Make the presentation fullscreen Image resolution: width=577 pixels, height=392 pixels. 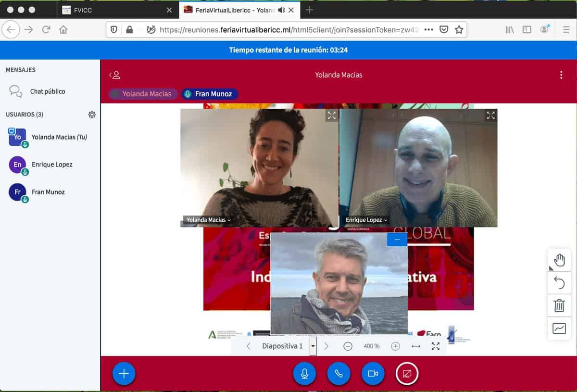435,346
